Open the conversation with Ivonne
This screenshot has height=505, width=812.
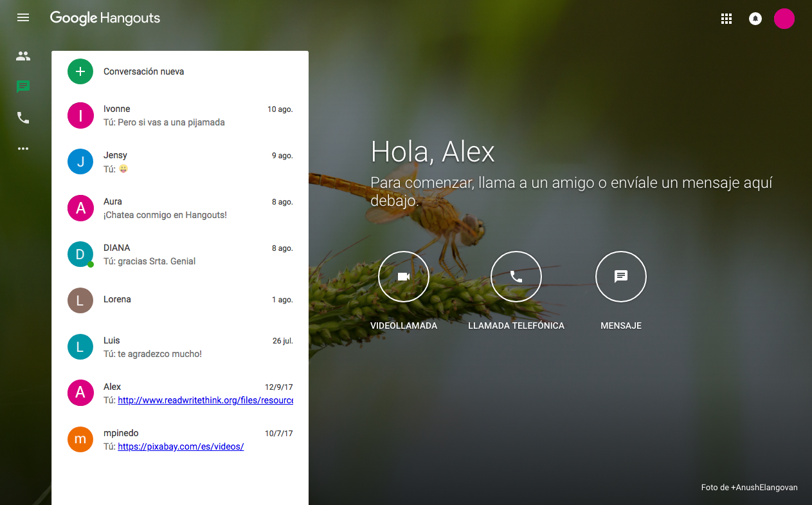tap(180, 116)
